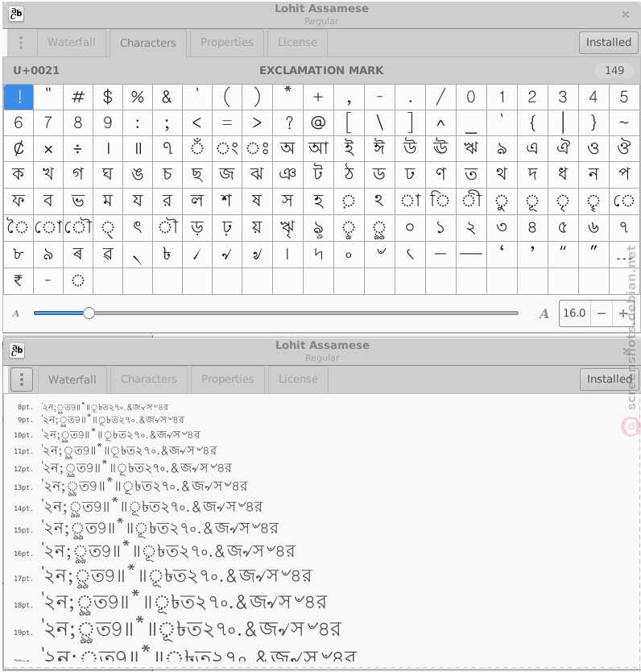Select the percent % character cell
The height and width of the screenshot is (672, 641).
[x=138, y=97]
